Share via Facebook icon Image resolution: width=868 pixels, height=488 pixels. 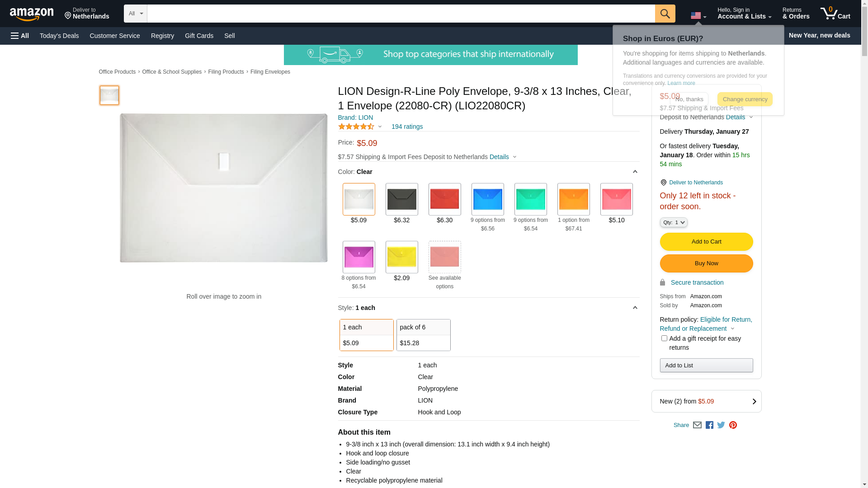click(x=709, y=425)
